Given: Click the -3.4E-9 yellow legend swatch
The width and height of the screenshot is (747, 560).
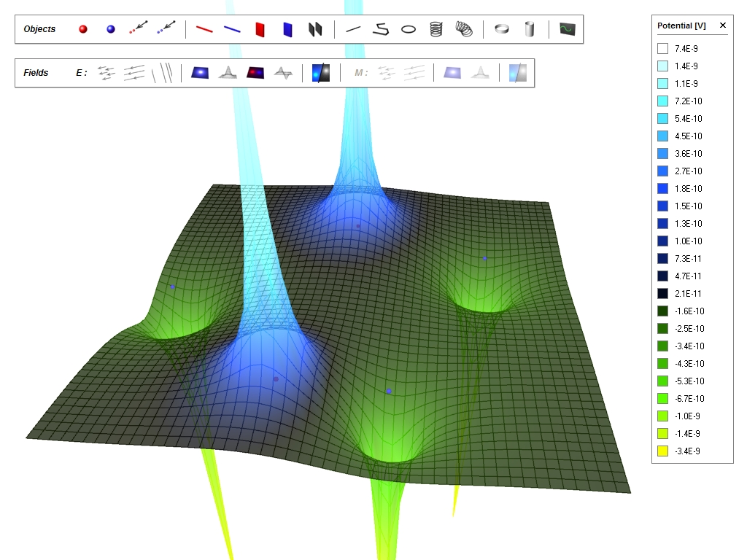Looking at the screenshot, I should (662, 451).
